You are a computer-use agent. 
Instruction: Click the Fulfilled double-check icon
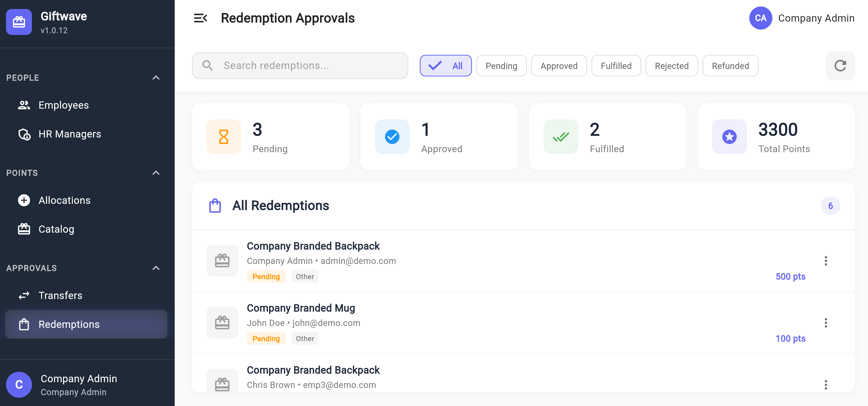561,137
